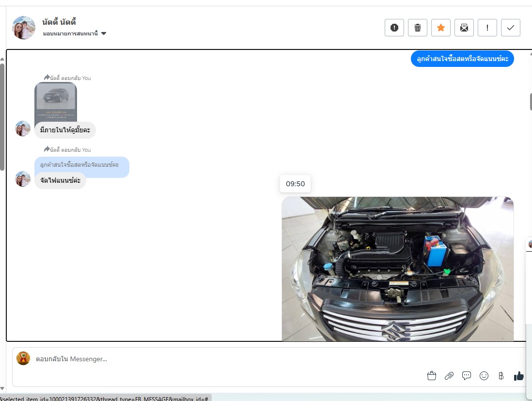
Task: Delete conversation using trash icon
Action: tap(417, 28)
